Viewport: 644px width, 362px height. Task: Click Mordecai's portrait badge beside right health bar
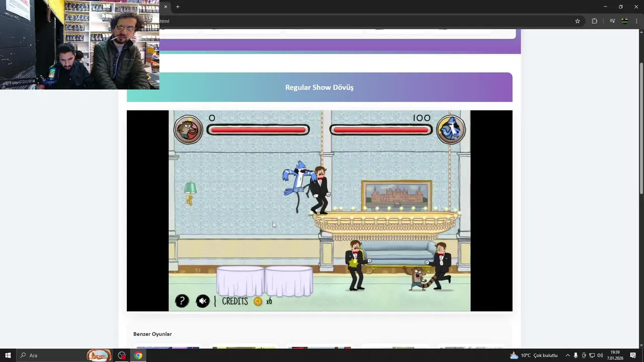click(451, 129)
